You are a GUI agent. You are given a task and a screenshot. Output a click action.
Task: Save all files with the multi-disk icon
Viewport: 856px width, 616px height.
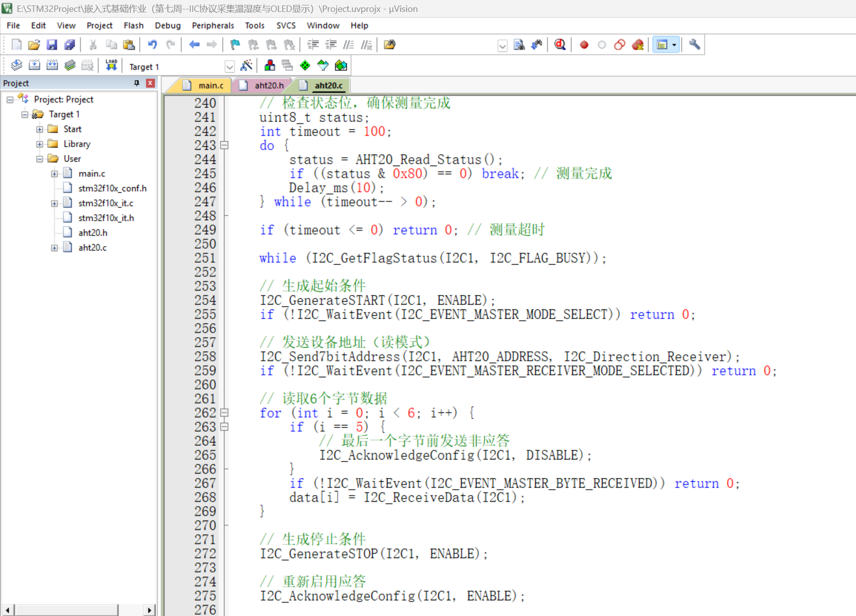tap(70, 45)
